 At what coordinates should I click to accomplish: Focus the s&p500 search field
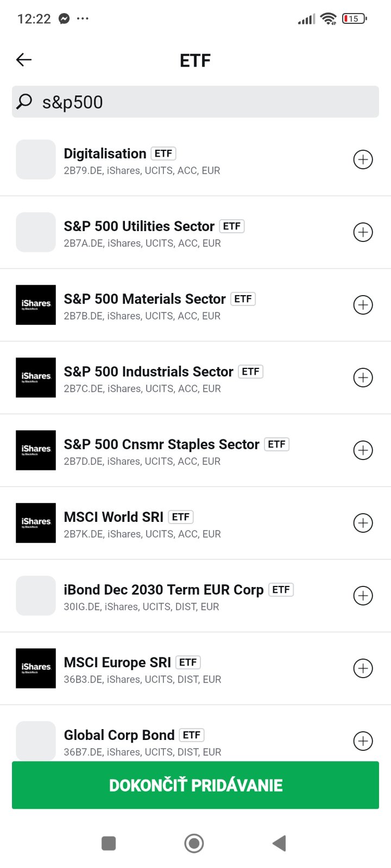206,102
